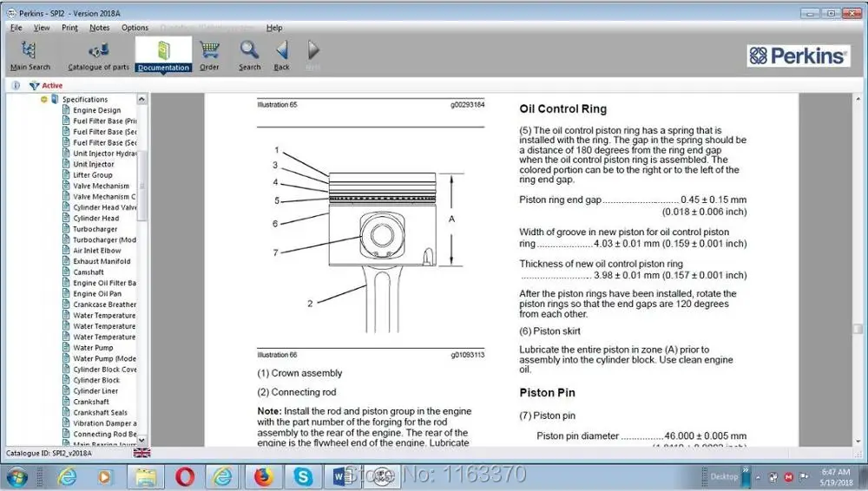Open File Explorer from taskbar
Image resolution: width=868 pixels, height=491 pixels.
pos(146,476)
